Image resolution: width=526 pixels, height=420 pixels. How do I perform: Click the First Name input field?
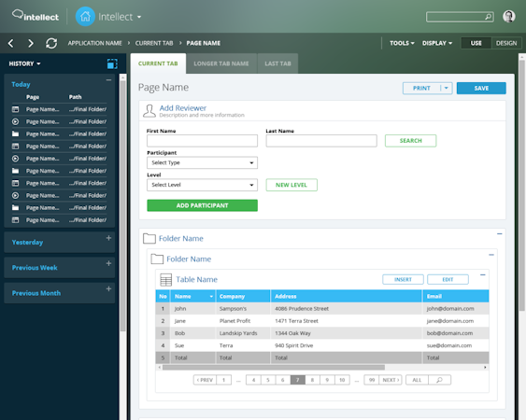[x=203, y=141]
